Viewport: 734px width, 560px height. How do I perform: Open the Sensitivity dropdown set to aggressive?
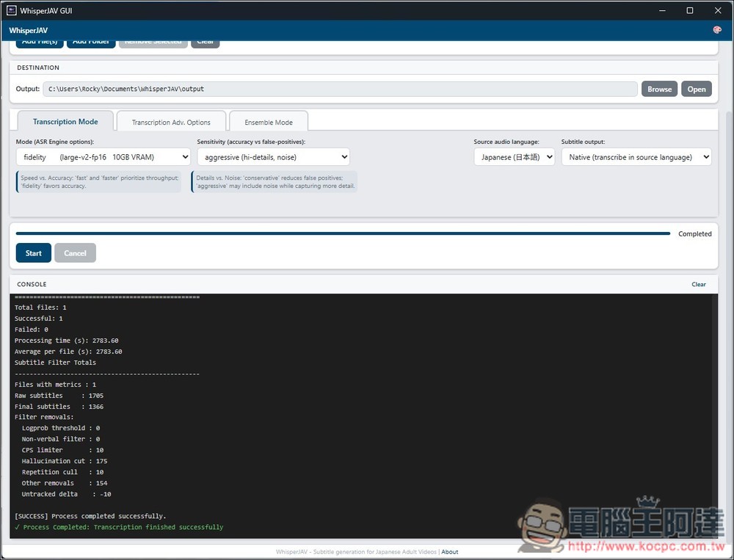[x=273, y=157]
